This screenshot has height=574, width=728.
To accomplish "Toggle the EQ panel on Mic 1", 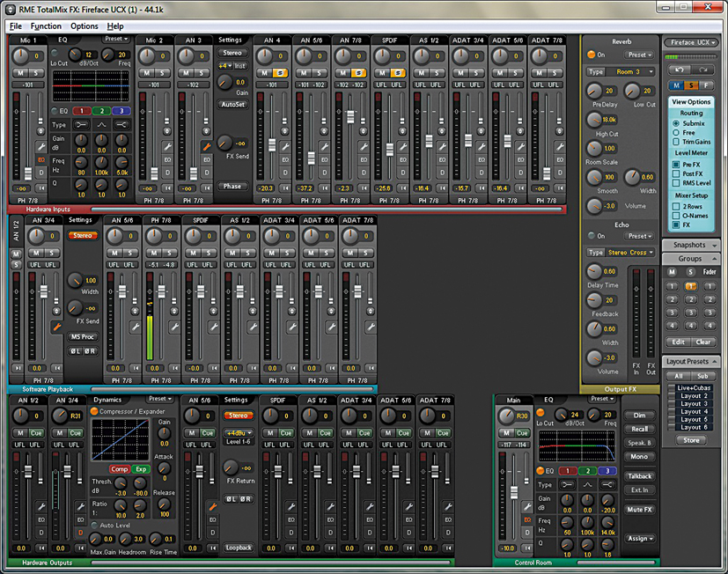I will coord(41,159).
